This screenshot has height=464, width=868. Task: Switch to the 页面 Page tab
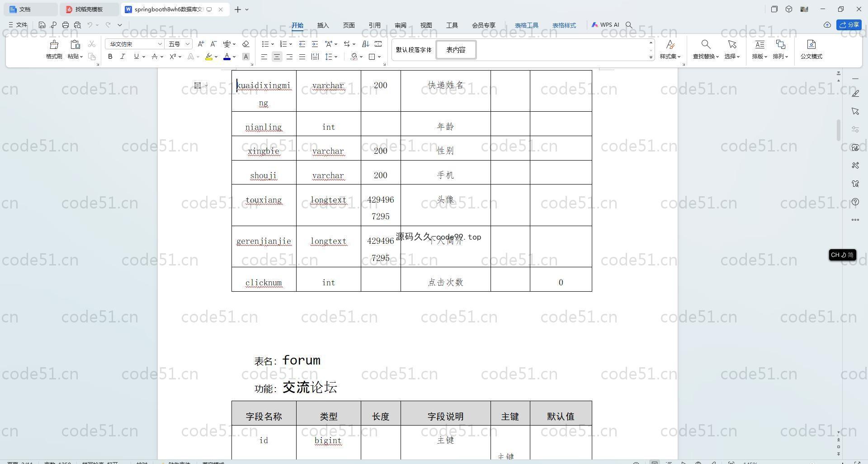(x=349, y=25)
